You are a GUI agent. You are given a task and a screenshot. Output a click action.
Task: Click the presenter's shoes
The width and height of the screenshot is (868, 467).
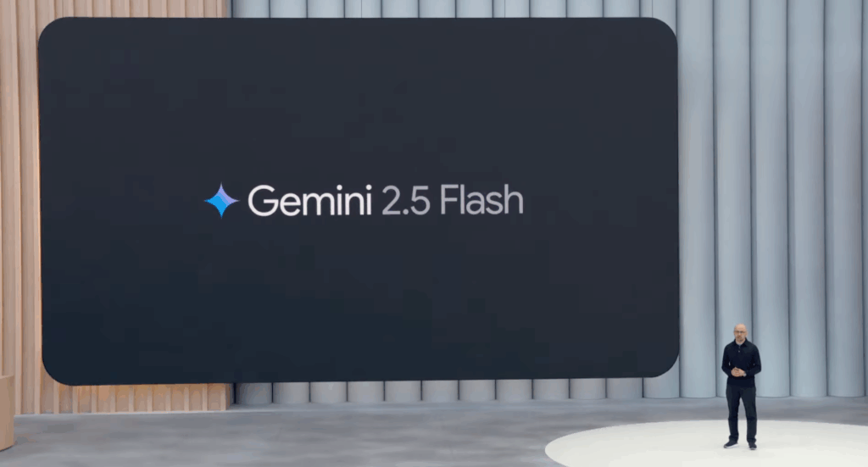point(740,444)
